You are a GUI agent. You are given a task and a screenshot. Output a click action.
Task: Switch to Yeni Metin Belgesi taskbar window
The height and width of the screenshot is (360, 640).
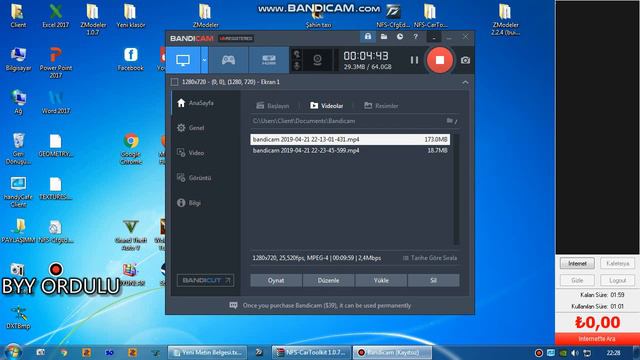point(208,352)
